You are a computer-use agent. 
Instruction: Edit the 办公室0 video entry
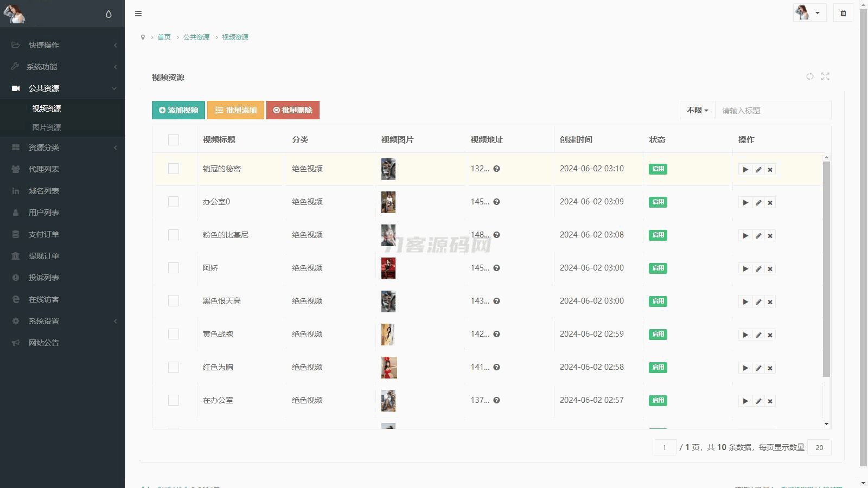click(758, 203)
